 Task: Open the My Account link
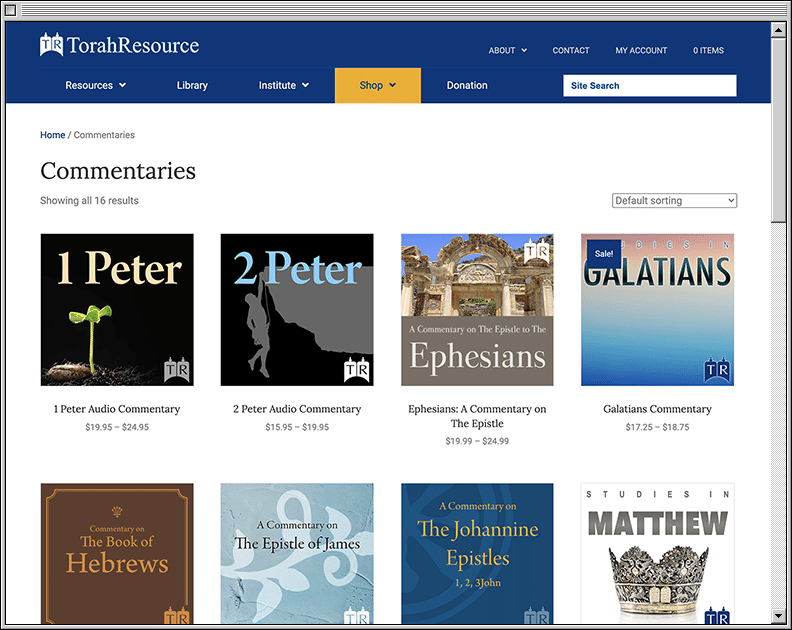(641, 51)
